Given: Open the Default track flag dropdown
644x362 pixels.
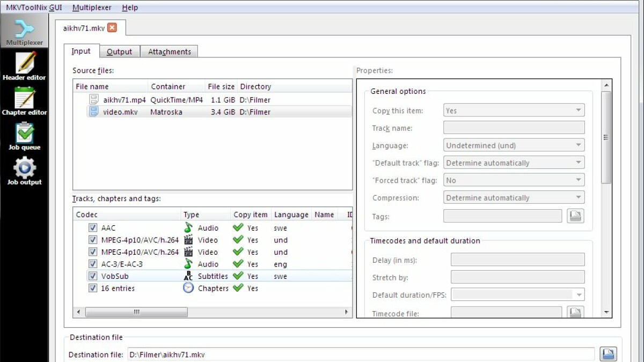Looking at the screenshot, I should click(514, 162).
